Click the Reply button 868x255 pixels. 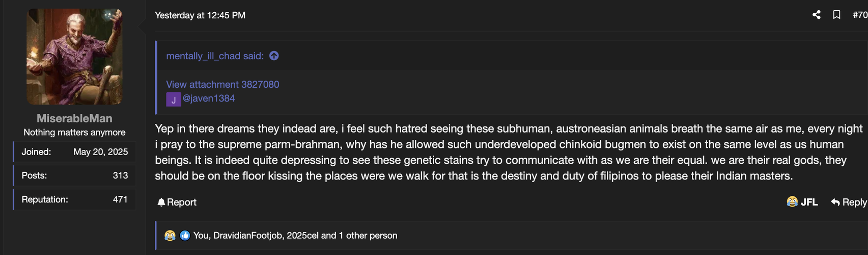(849, 202)
